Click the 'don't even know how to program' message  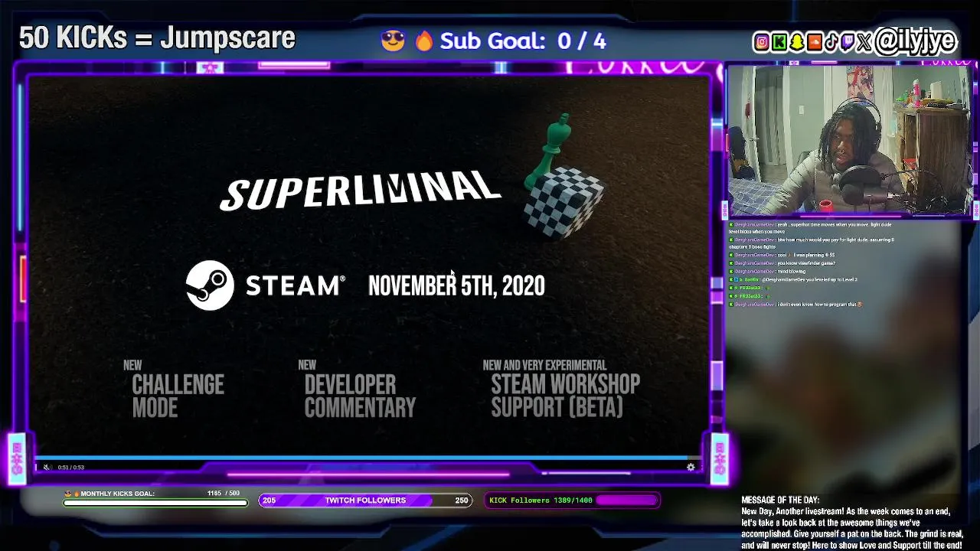(x=796, y=305)
